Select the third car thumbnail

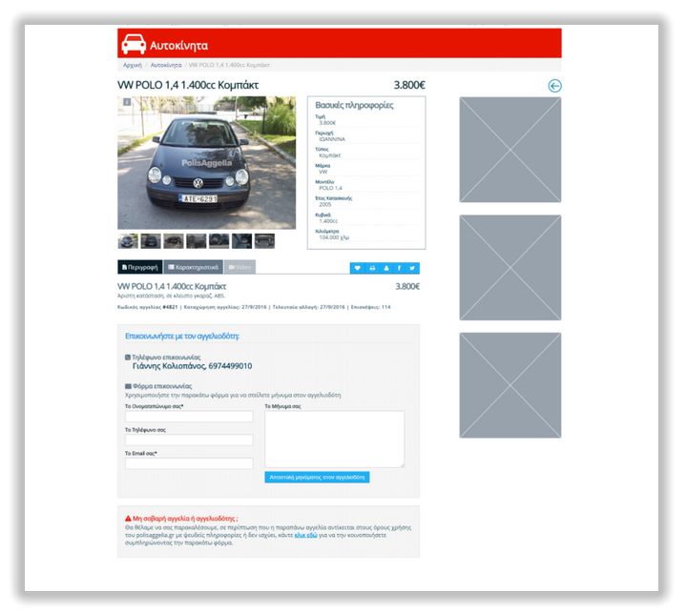tap(174, 241)
